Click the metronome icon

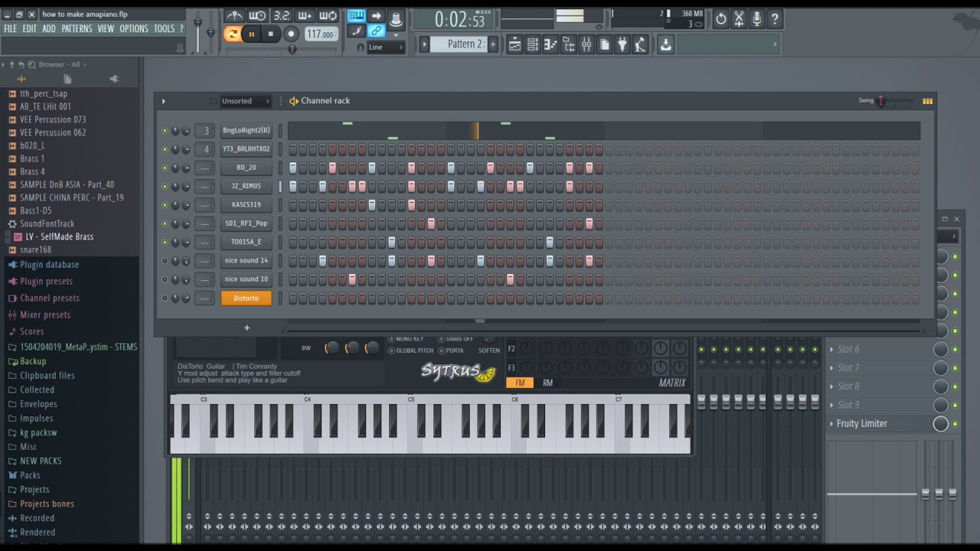click(x=235, y=15)
